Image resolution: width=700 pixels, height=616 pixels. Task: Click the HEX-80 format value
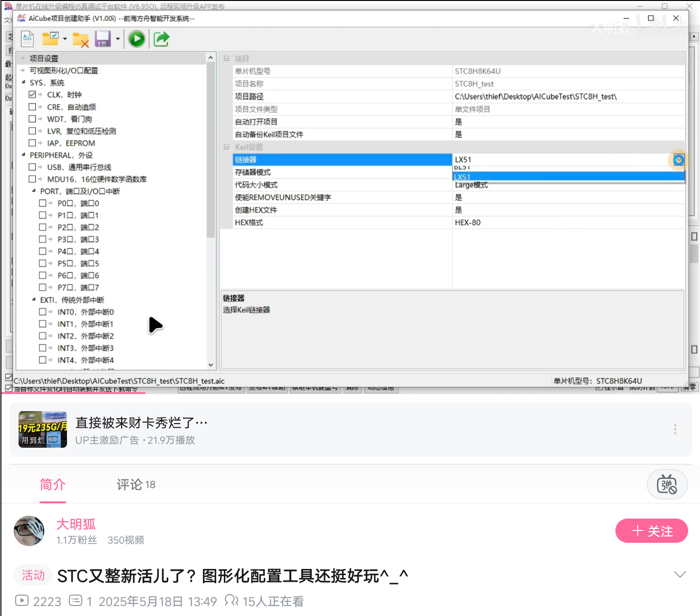pos(468,222)
